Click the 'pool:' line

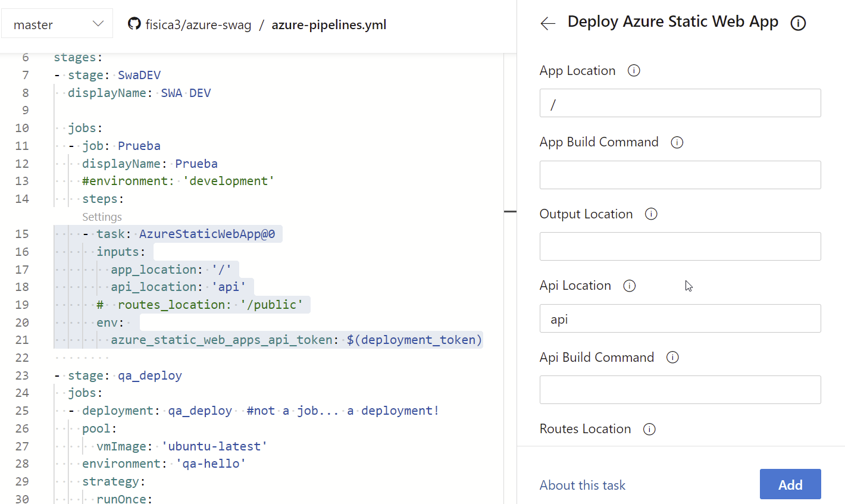click(x=99, y=428)
